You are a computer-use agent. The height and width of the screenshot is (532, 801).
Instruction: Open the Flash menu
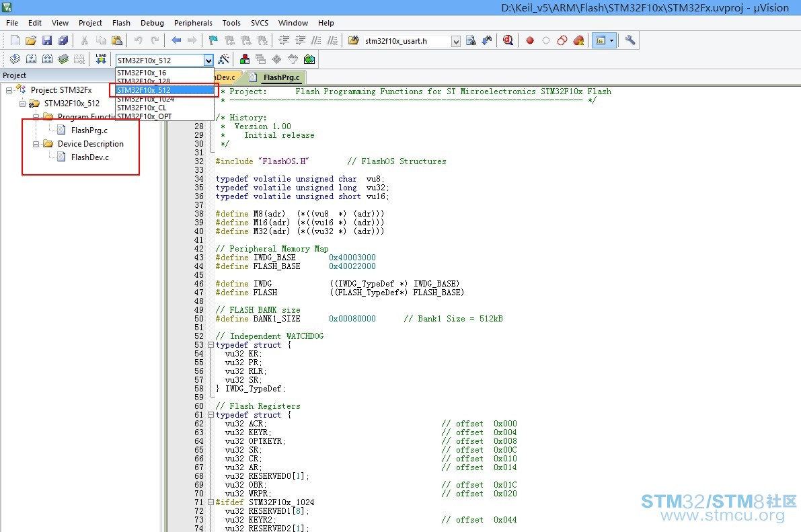[121, 23]
